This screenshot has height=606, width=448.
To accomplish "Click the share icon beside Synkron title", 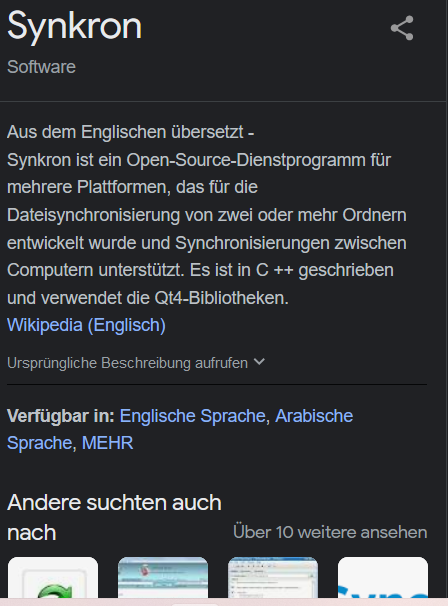I will tap(402, 28).
